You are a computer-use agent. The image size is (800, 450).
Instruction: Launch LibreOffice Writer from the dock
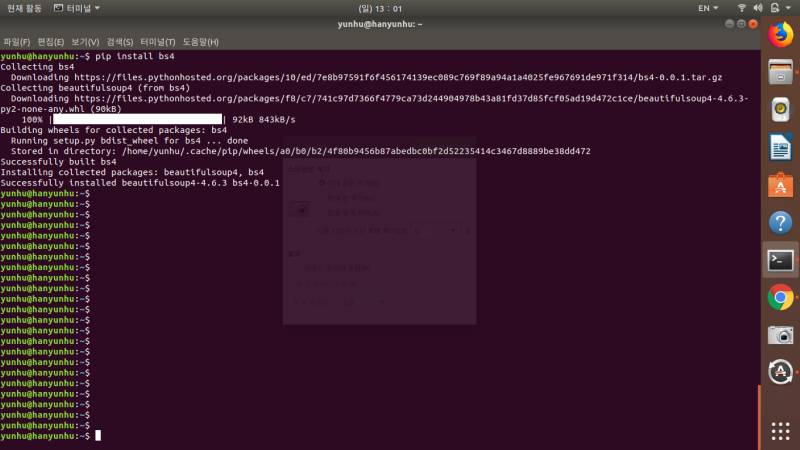coord(780,147)
